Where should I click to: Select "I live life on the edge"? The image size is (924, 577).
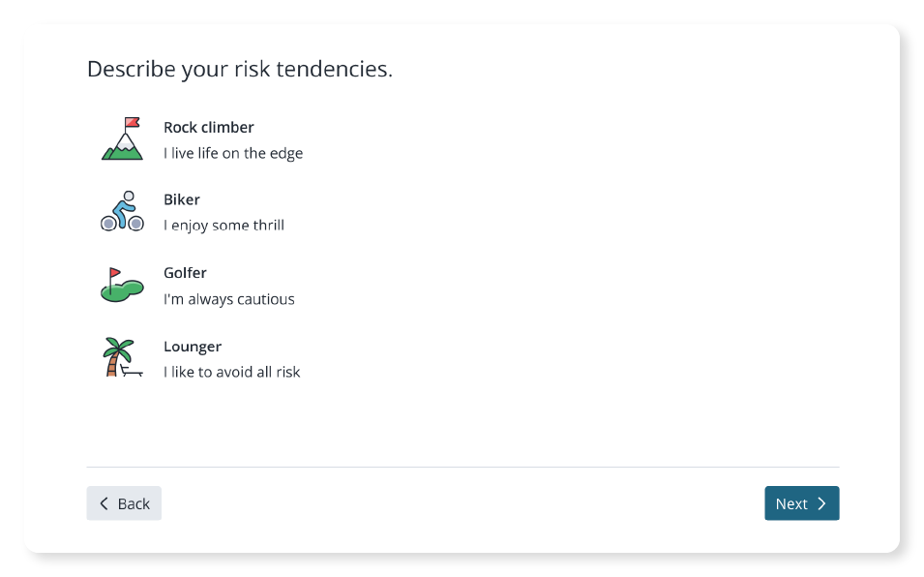233,153
